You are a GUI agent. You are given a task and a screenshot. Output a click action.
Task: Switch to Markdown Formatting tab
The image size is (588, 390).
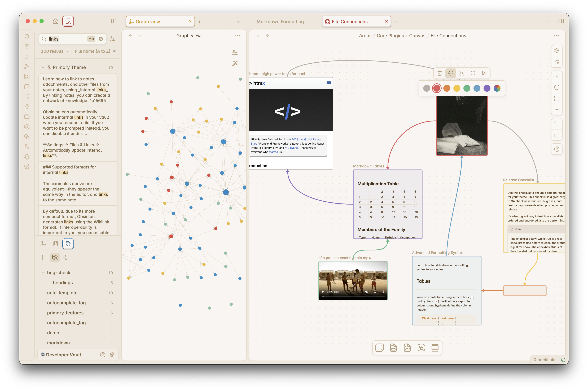pyautogui.click(x=280, y=21)
